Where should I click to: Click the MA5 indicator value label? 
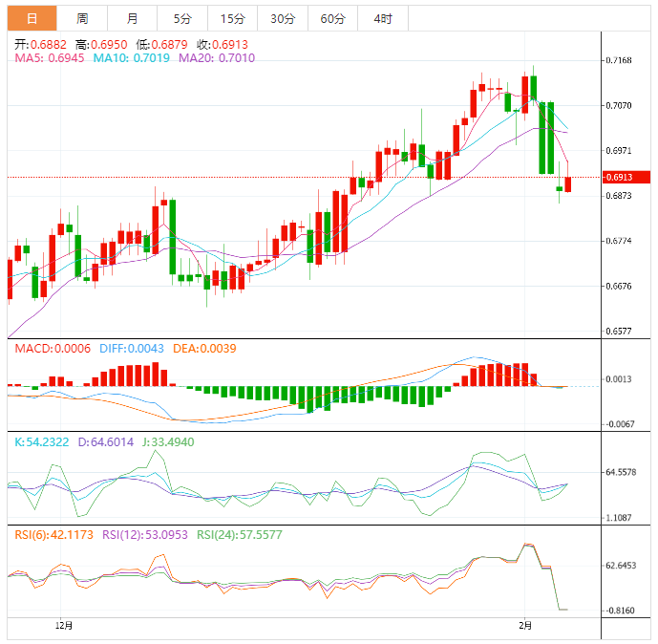pyautogui.click(x=50, y=58)
